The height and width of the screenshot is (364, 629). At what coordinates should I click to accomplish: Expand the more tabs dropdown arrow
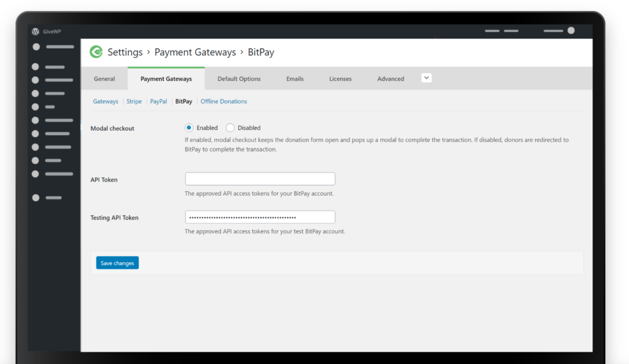point(426,78)
